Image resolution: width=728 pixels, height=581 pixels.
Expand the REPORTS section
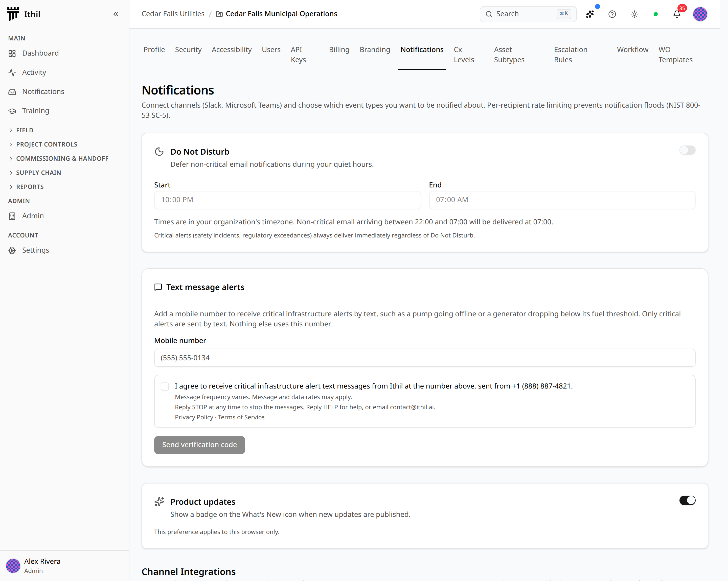[26, 187]
